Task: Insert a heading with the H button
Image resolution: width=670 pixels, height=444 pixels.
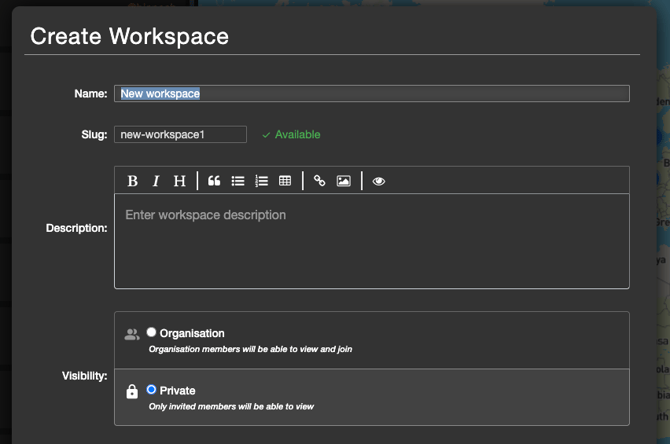Action: pos(179,181)
